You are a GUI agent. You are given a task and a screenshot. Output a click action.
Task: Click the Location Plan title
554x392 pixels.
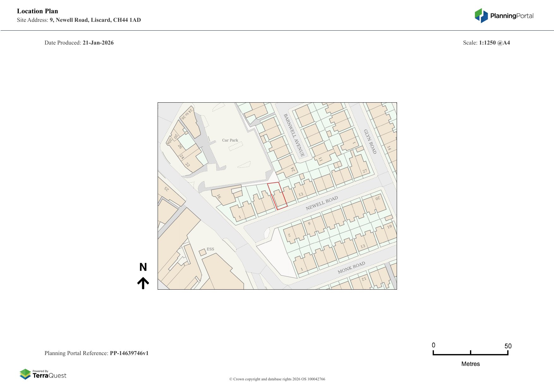coord(38,11)
